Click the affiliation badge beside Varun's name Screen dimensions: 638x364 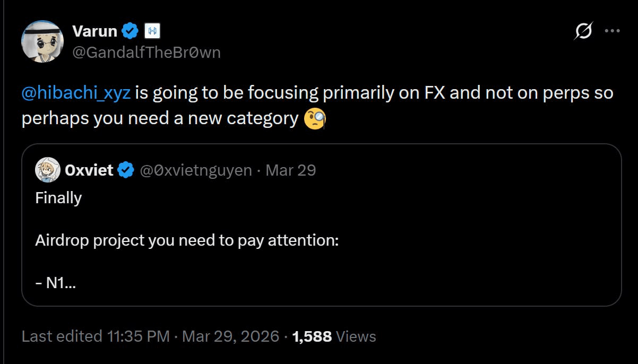[x=152, y=31]
